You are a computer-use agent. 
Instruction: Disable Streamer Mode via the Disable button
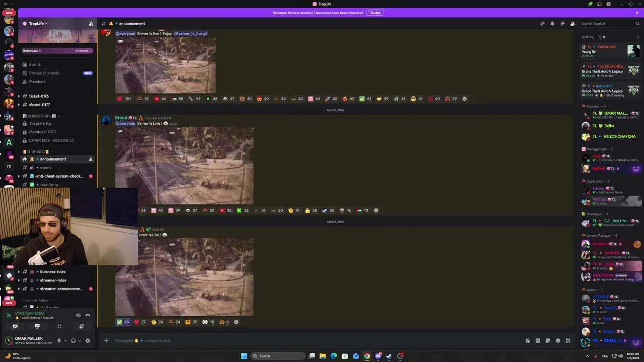[375, 13]
